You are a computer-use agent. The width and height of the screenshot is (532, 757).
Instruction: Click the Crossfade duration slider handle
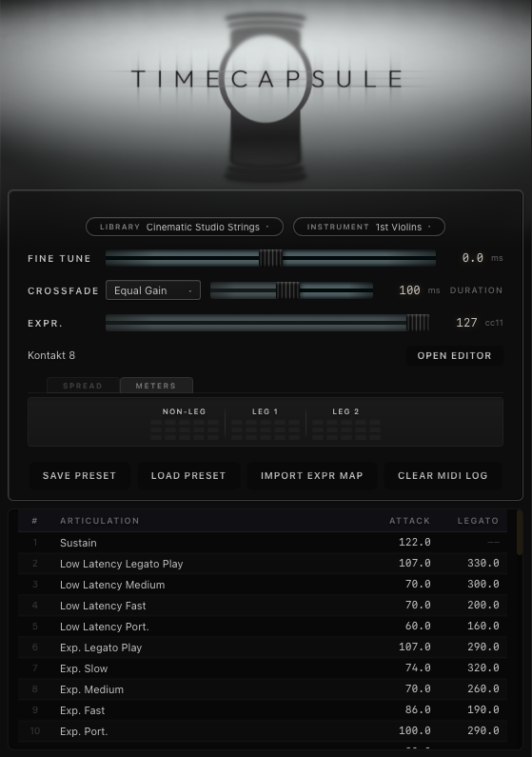(287, 290)
